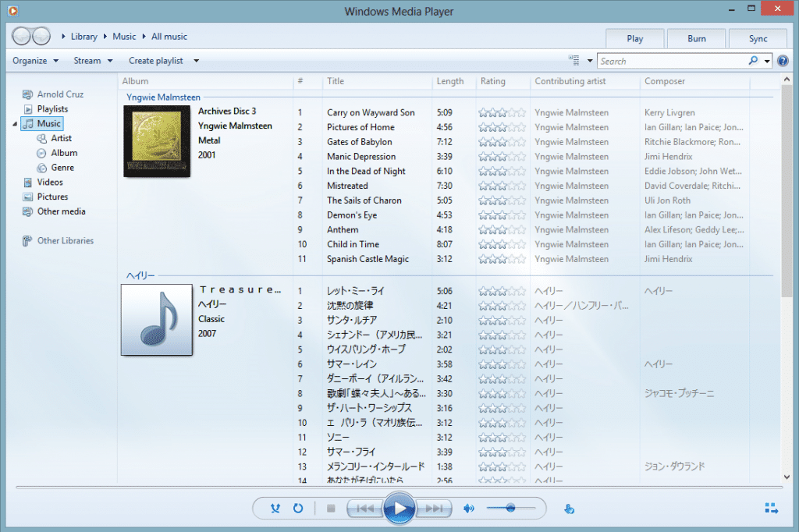The height and width of the screenshot is (532, 799).
Task: Click Yngwie Malmsteen album group header
Action: (163, 97)
